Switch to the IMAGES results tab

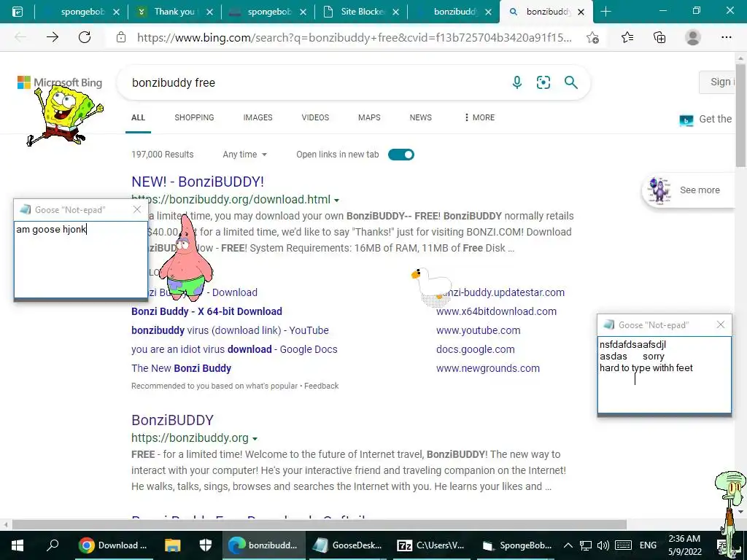pos(258,117)
